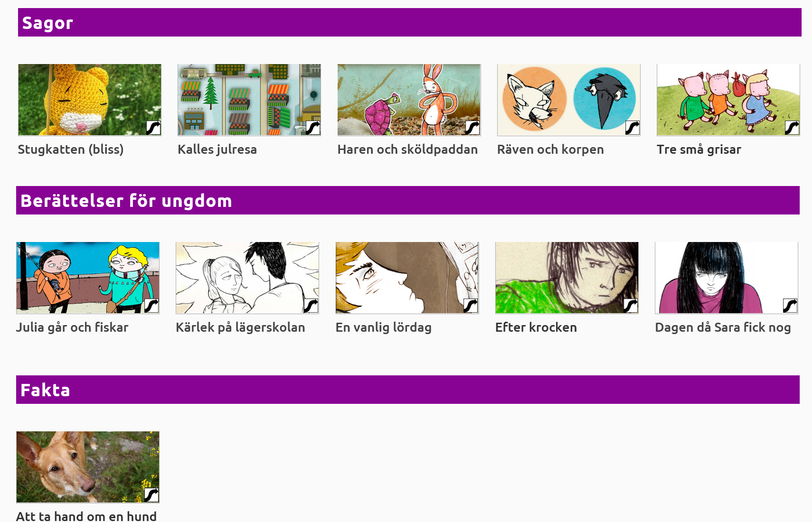Click shortcut arrow icon on Haren och sköldpaddan
Image resolution: width=812 pixels, height=522 pixels.
coord(472,128)
